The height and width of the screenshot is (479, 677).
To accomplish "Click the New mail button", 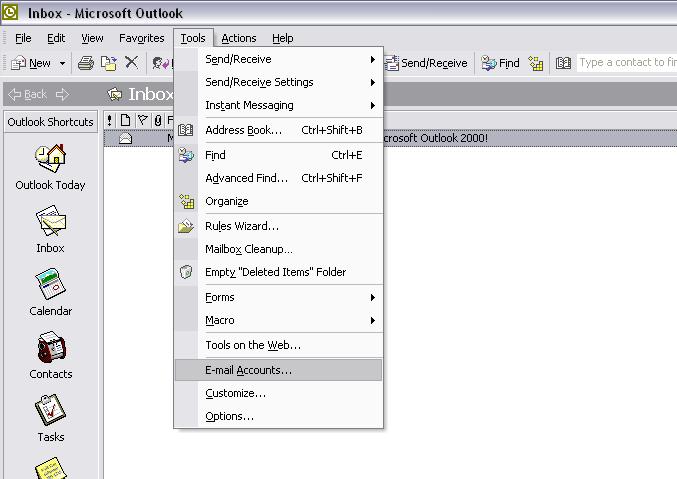I will click(x=31, y=63).
